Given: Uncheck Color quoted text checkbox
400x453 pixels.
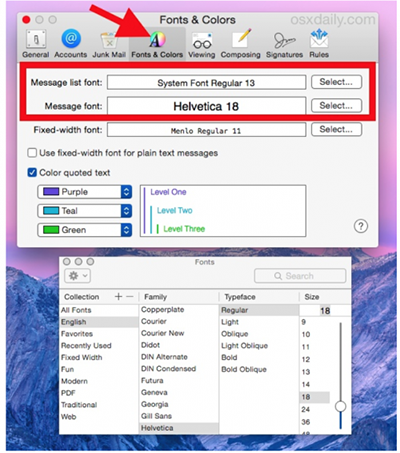Looking at the screenshot, I should click(32, 173).
